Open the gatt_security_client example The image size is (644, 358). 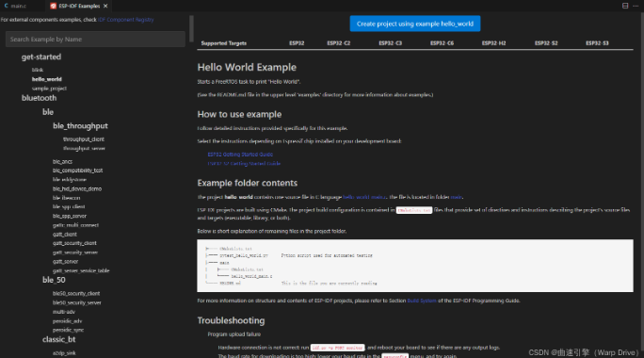(x=74, y=243)
